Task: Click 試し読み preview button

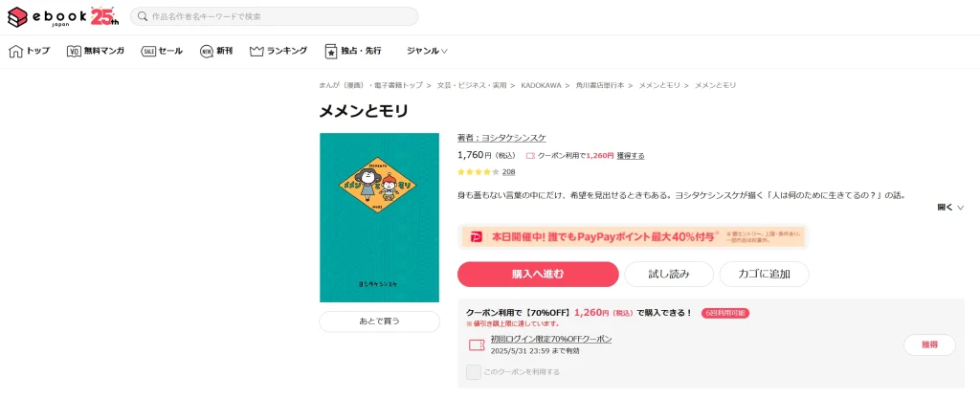Action: click(x=669, y=274)
